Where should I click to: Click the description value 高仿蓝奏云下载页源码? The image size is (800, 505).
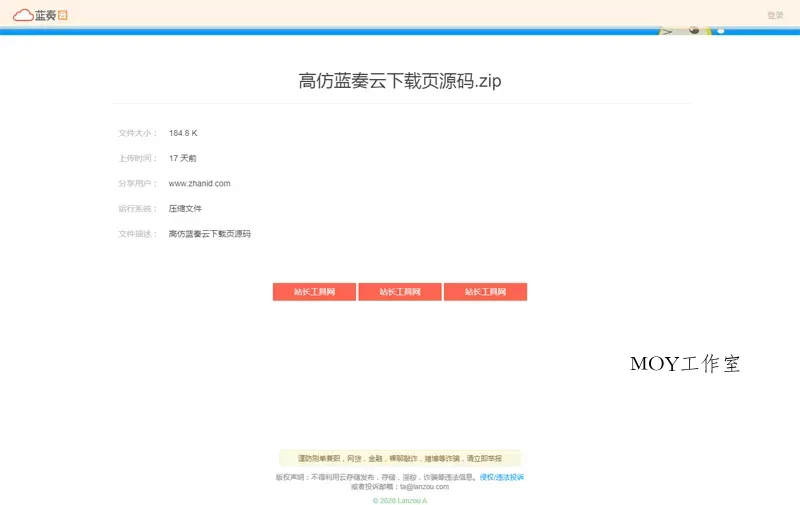pyautogui.click(x=210, y=234)
